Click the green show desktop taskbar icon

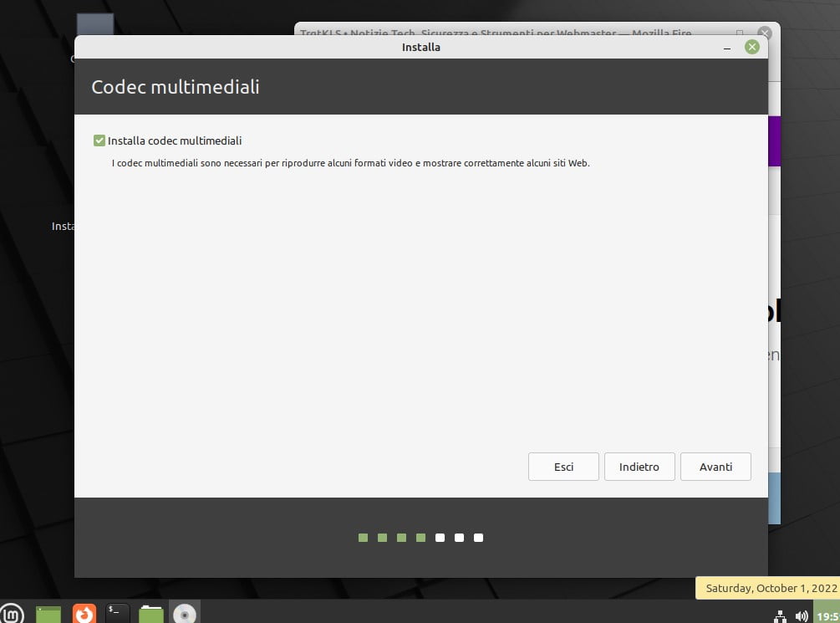pyautogui.click(x=48, y=614)
